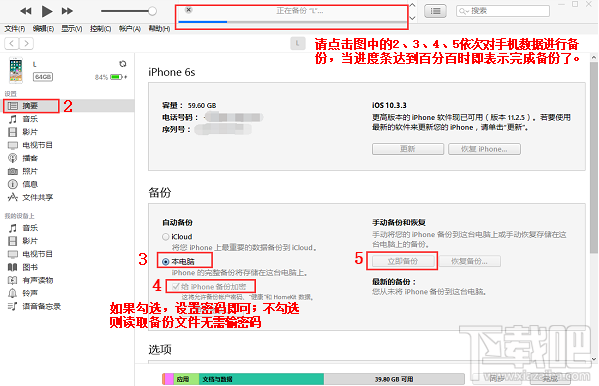This screenshot has height=386, width=599.
Task: Click the iPhone 6s heading
Action: click(x=172, y=72)
